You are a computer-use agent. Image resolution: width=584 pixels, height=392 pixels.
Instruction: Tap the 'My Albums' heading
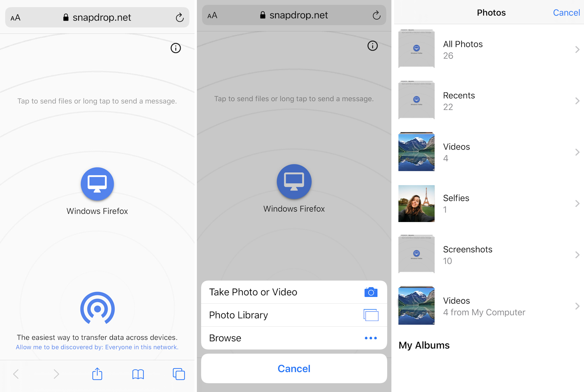[424, 345]
